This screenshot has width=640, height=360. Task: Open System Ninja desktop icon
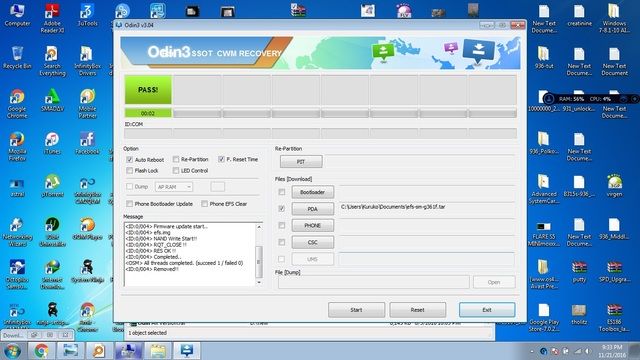pos(87,271)
